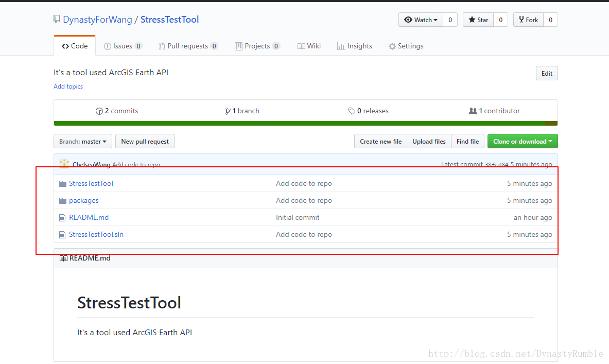Open the DynastyForWang owner profile link
This screenshot has height=364, width=609.
(x=97, y=20)
